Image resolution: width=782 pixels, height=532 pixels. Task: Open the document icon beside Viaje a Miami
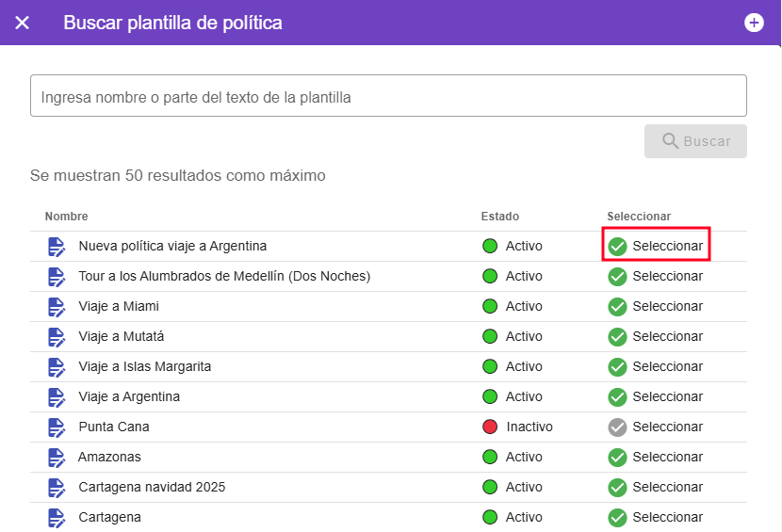pyautogui.click(x=57, y=306)
